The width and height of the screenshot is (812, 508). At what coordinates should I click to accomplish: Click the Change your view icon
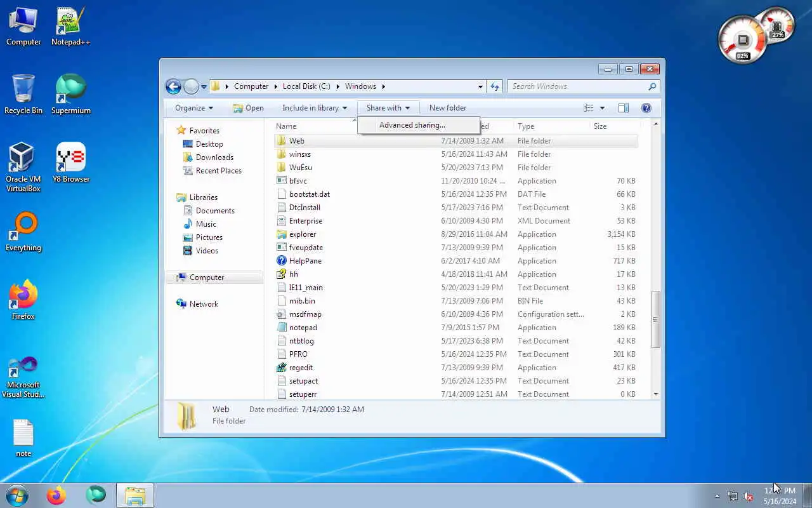point(589,108)
